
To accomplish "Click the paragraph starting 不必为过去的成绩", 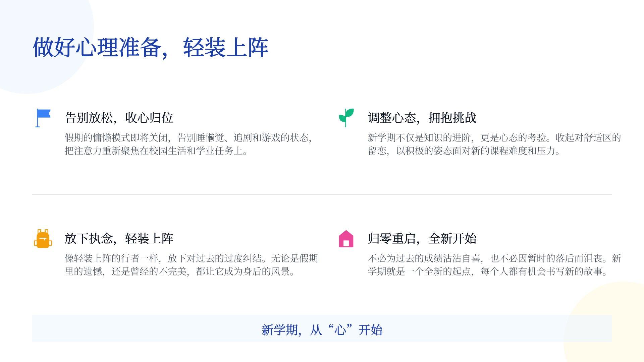I will (x=494, y=265).
